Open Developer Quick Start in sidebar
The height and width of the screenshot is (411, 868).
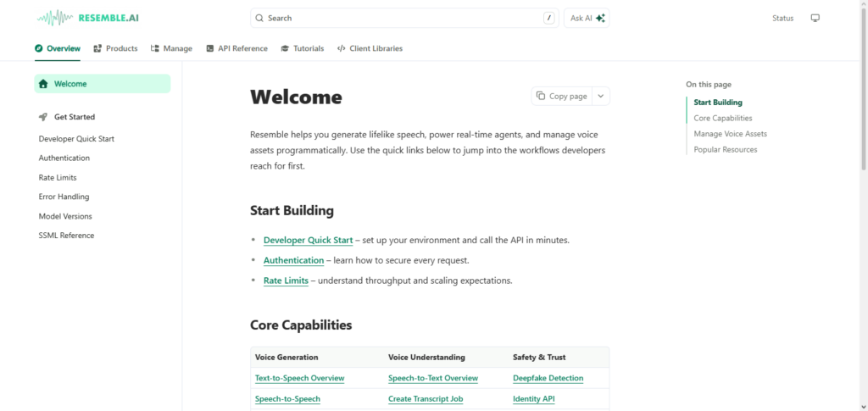click(x=76, y=139)
